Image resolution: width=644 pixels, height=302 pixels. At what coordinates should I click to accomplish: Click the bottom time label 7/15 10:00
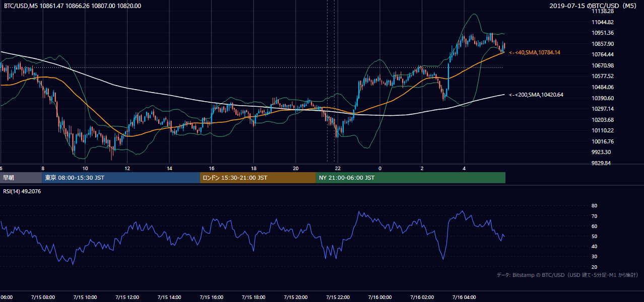85,297
